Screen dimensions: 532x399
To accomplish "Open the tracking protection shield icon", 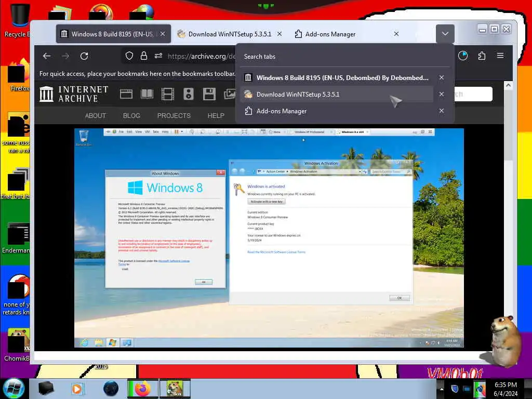I will (129, 56).
